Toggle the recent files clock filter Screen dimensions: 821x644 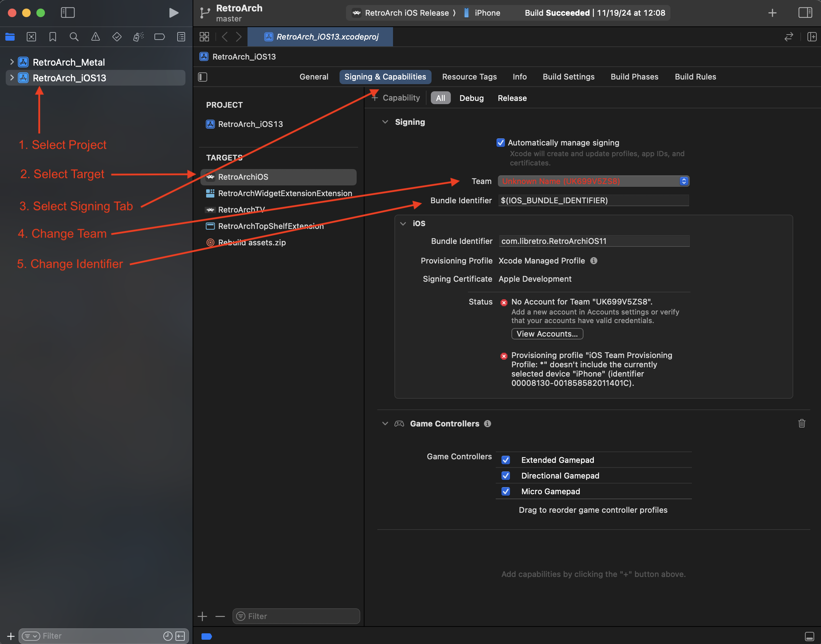pyautogui.click(x=168, y=637)
